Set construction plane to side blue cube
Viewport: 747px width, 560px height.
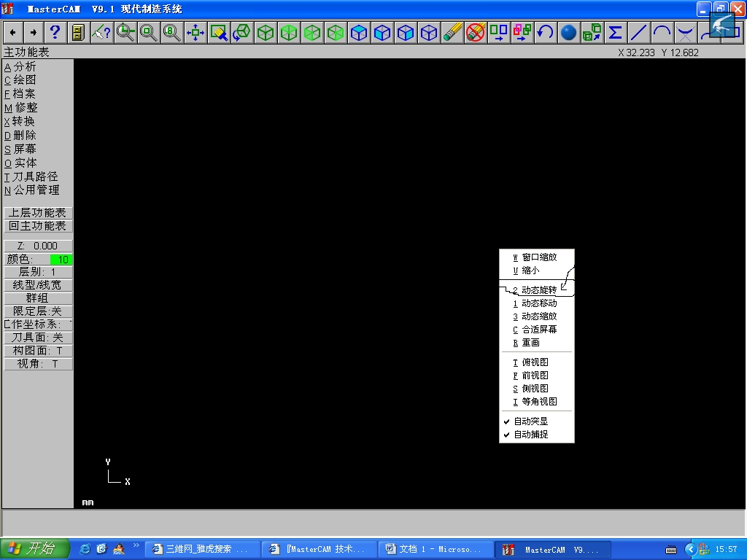[x=406, y=33]
